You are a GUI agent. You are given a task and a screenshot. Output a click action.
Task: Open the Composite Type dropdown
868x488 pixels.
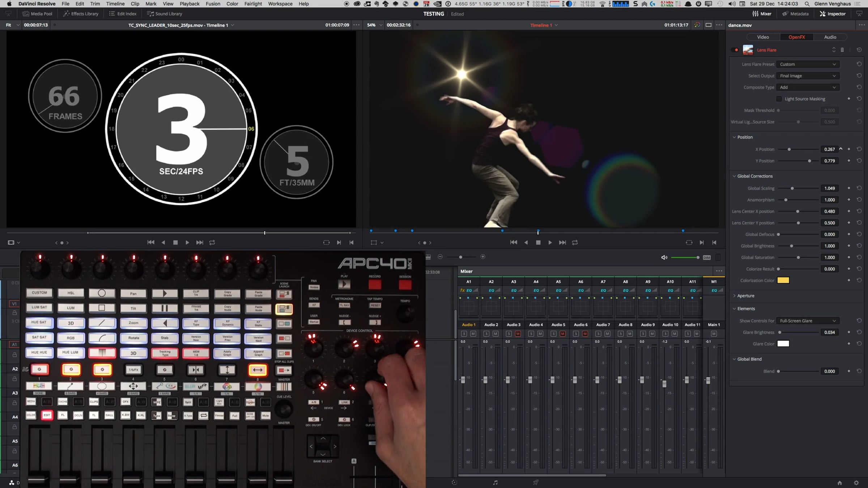[808, 87]
